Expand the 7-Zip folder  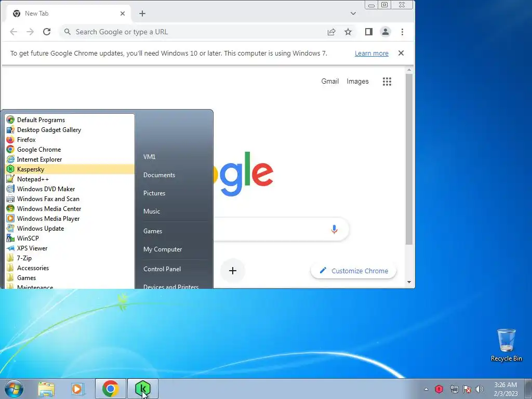[70, 258]
